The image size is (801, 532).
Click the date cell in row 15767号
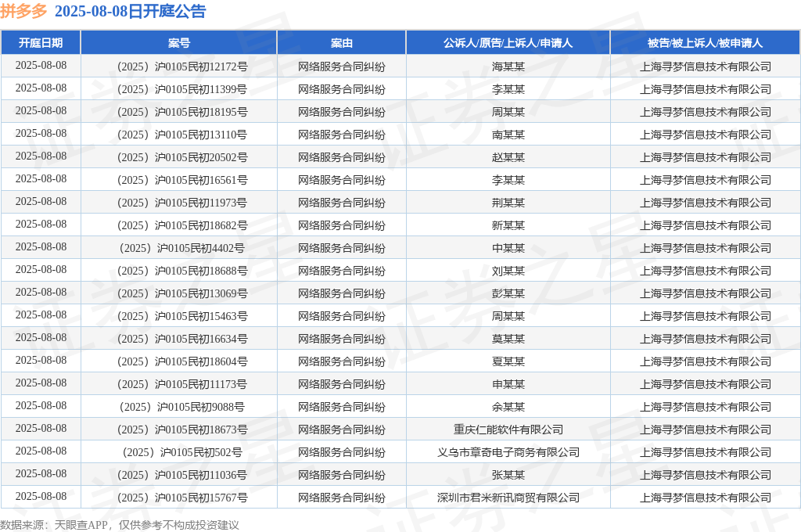pyautogui.click(x=41, y=497)
